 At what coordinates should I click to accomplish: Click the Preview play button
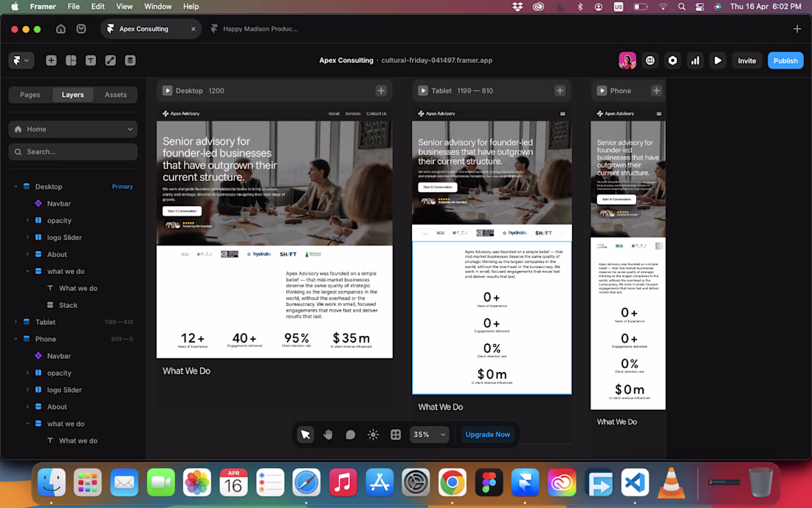718,61
